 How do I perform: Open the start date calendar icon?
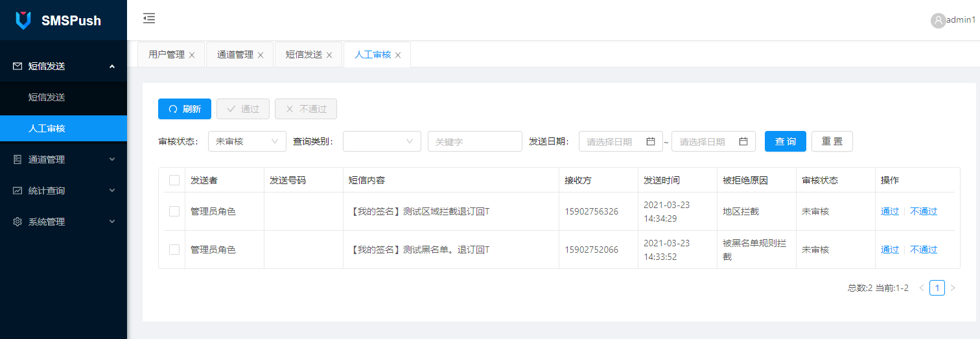pos(651,141)
